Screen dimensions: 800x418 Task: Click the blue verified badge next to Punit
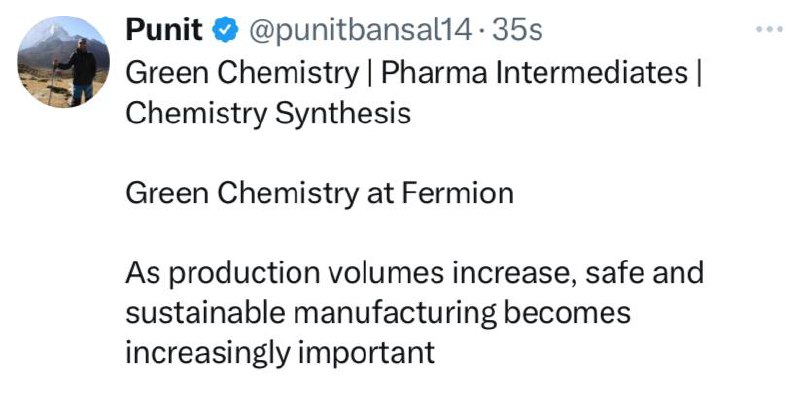click(225, 30)
